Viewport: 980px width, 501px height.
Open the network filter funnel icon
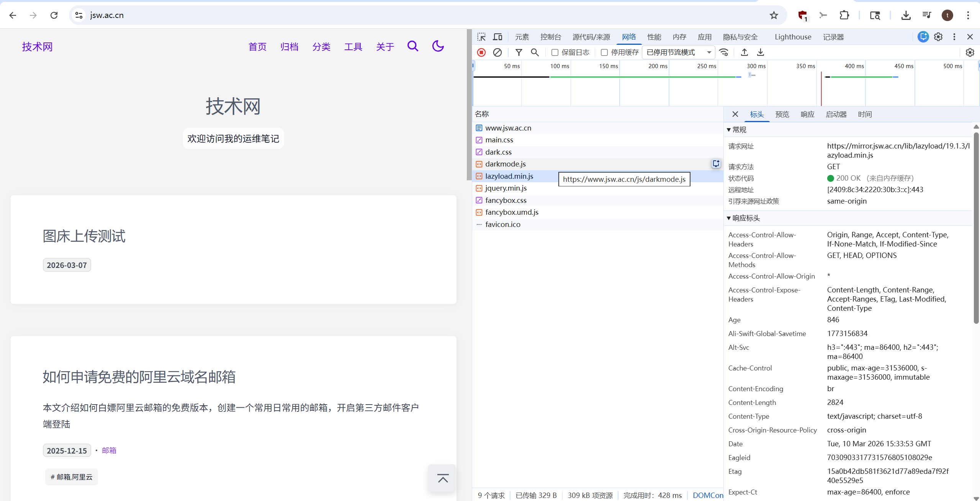click(x=519, y=52)
